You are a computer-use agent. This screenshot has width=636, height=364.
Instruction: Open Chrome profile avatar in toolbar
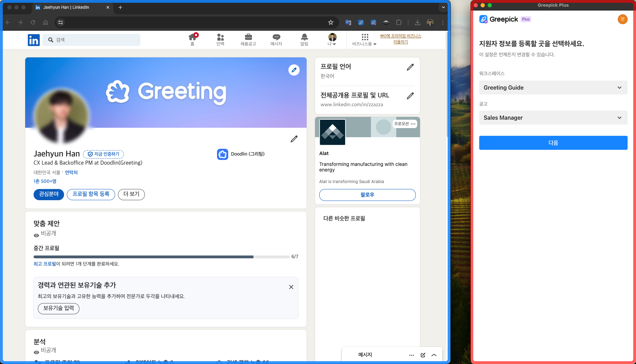[430, 22]
